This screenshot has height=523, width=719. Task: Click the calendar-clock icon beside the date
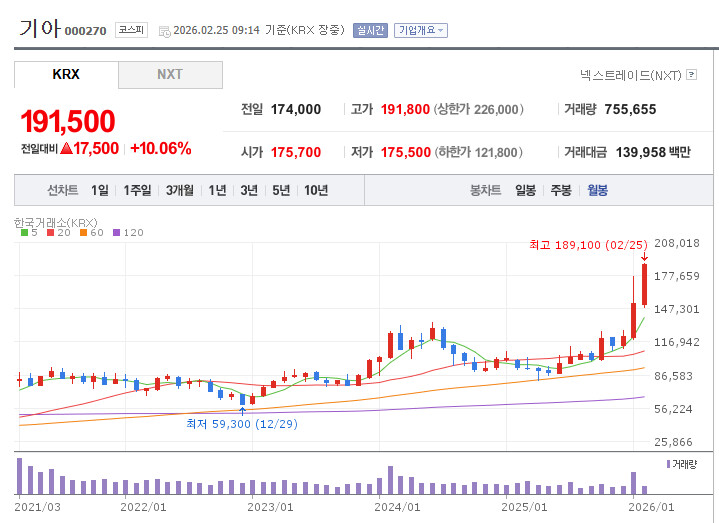tap(164, 31)
